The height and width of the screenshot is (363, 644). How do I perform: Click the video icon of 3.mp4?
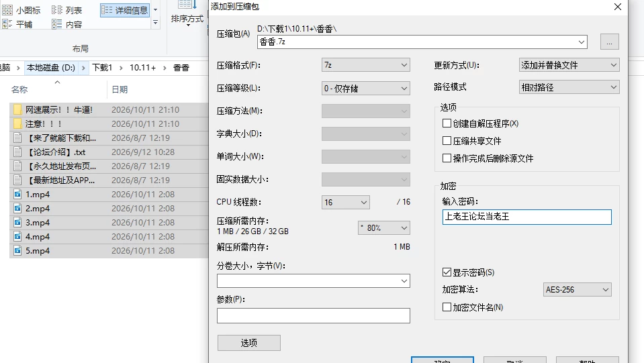coord(17,222)
